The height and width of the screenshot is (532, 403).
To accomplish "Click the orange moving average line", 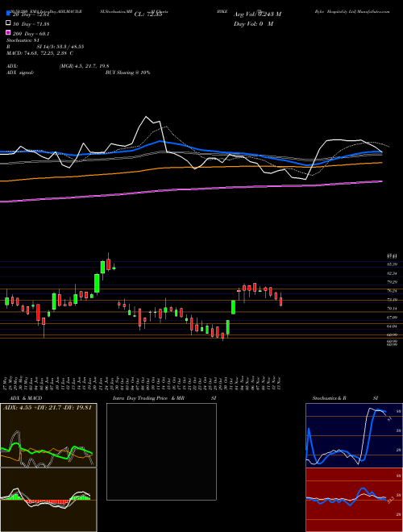I will click(x=191, y=167).
